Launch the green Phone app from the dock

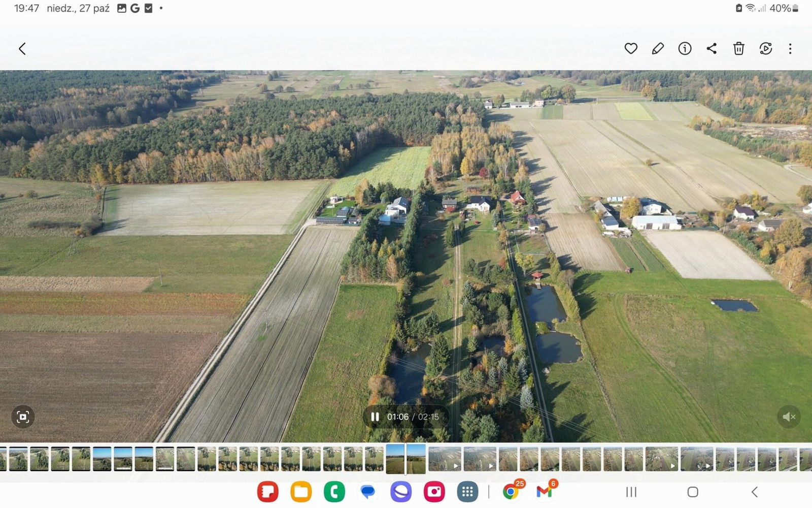coord(334,492)
